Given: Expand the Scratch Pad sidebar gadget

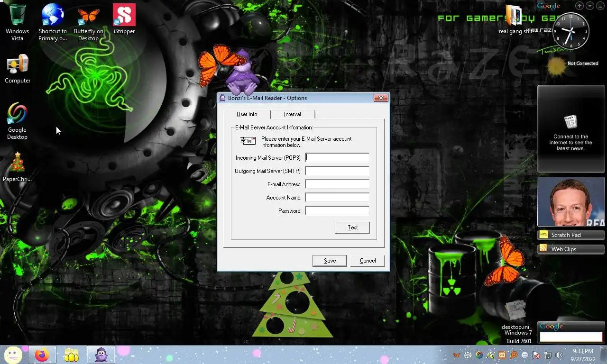Looking at the screenshot, I should [x=571, y=235].
